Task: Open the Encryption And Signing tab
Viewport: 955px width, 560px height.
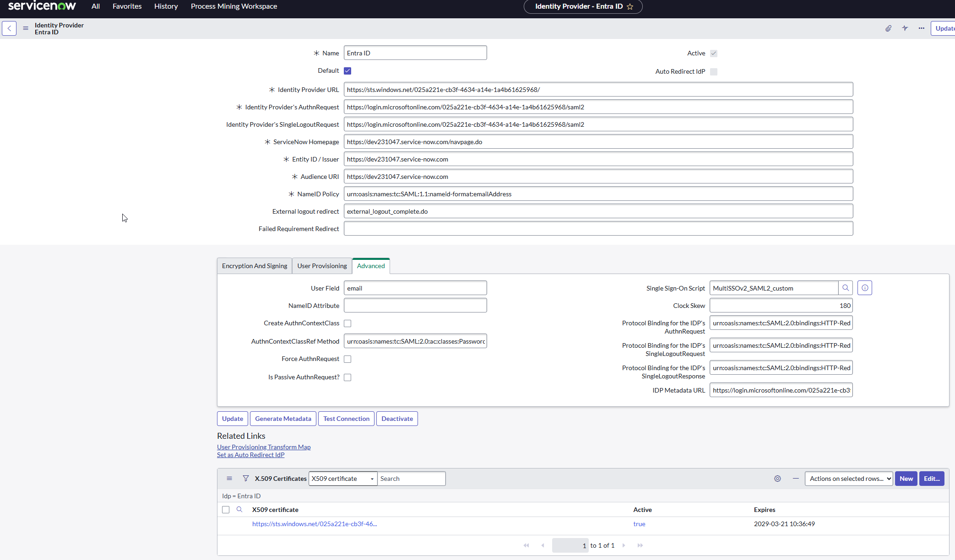Action: [x=254, y=266]
